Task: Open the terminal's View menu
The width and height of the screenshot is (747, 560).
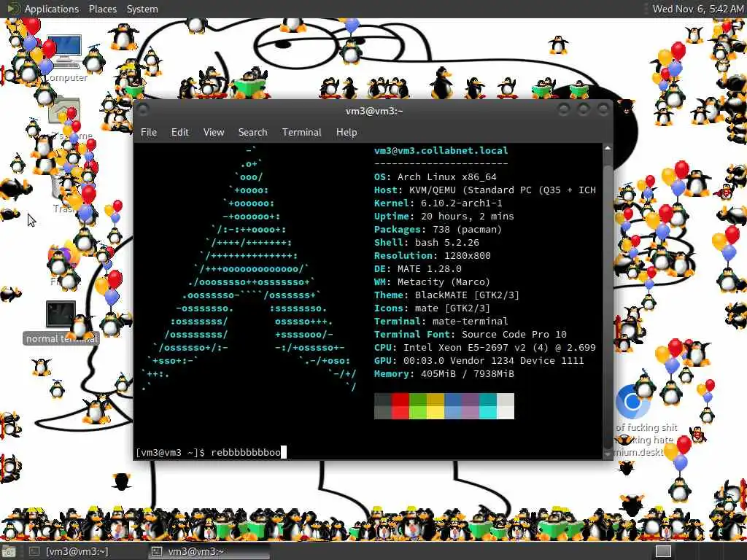Action: pyautogui.click(x=214, y=132)
